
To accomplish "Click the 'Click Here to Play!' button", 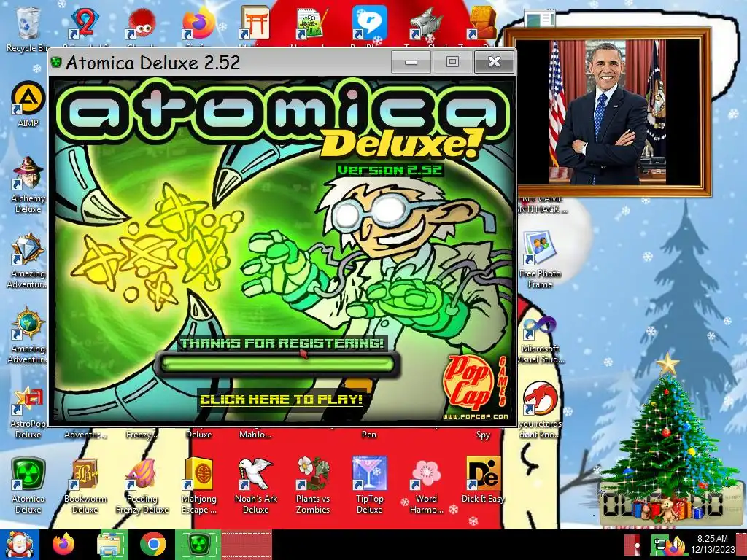I will [x=281, y=399].
